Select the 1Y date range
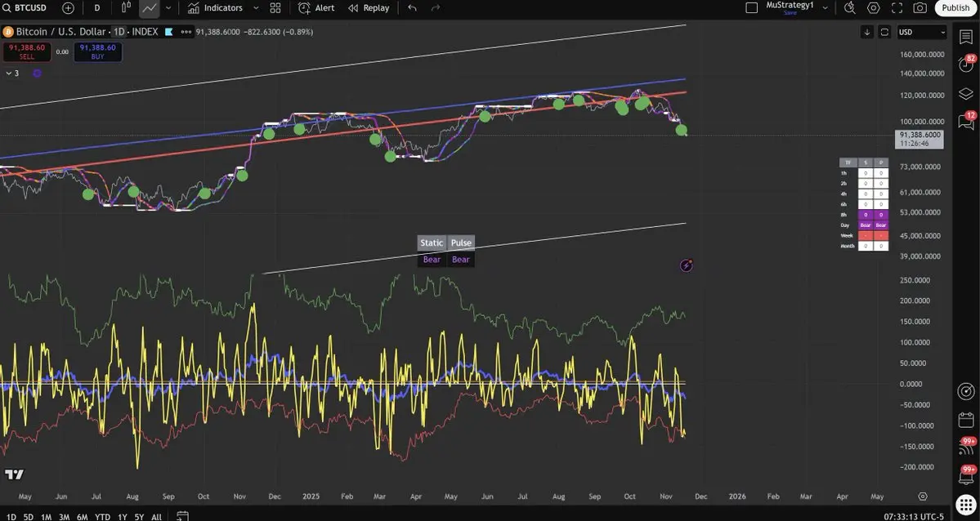This screenshot has height=521, width=980. [123, 517]
